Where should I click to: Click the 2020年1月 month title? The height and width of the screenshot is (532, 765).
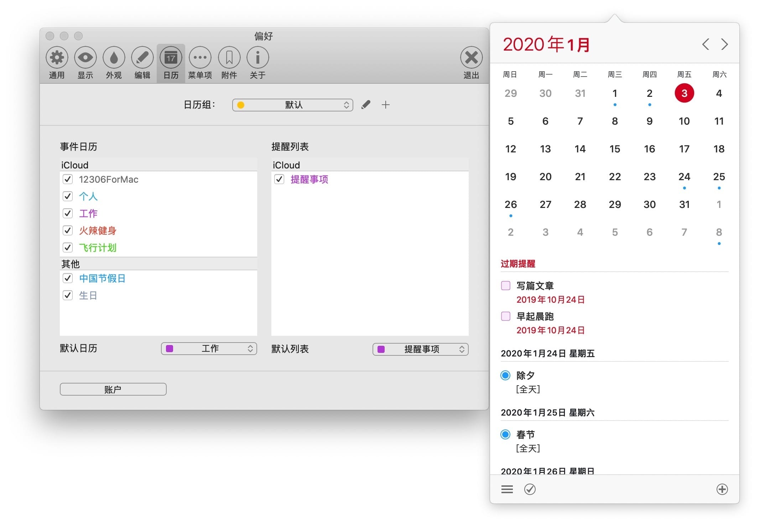(x=546, y=45)
